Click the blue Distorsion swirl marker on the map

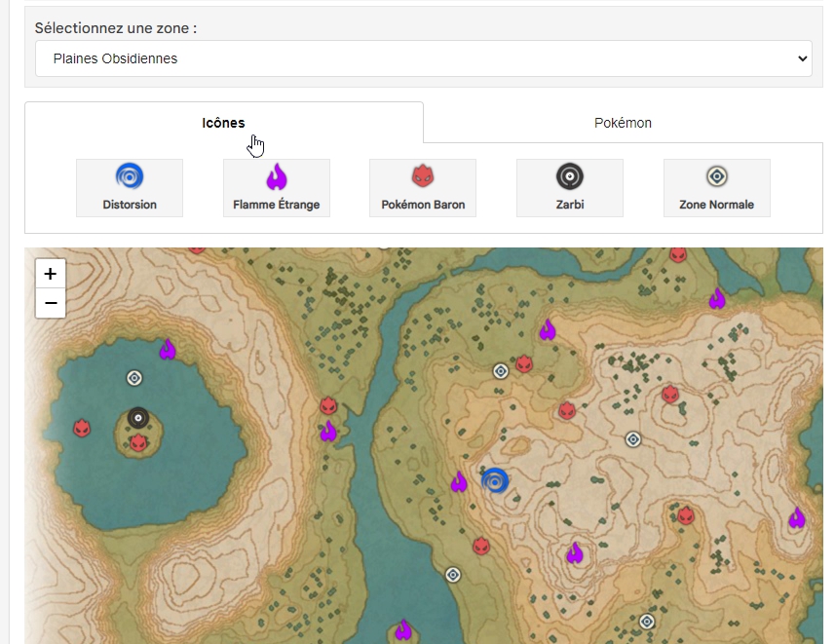[x=495, y=480]
